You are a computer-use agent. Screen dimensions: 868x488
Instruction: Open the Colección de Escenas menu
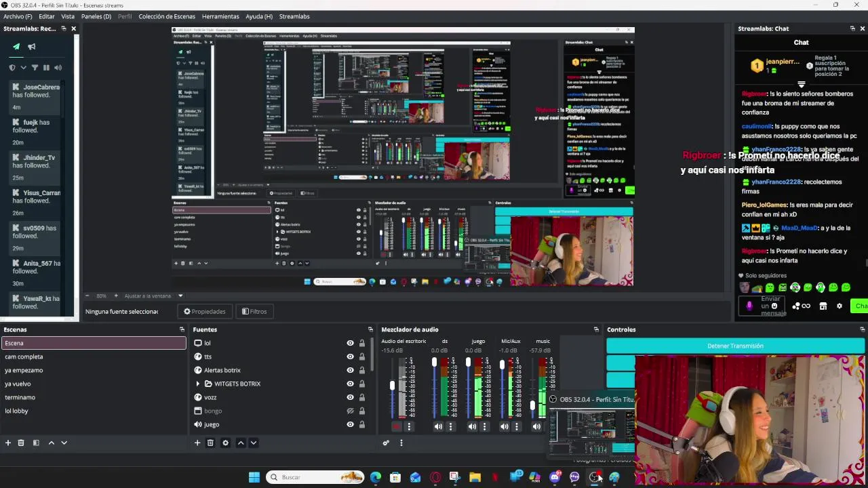(167, 16)
